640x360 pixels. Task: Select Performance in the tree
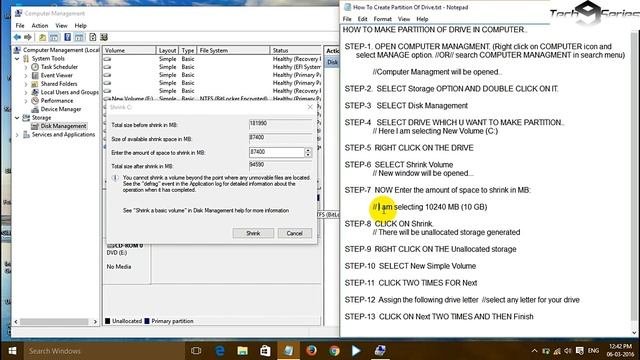(57, 101)
